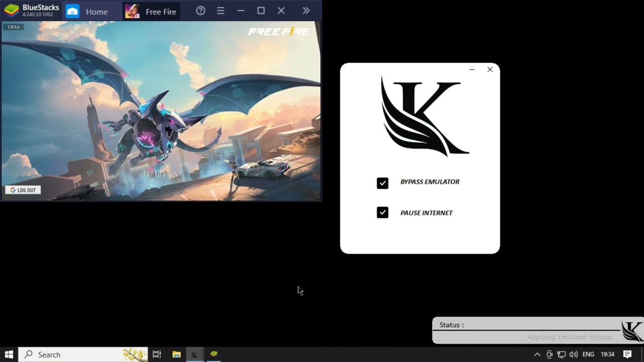Screen dimensions: 644x362
Task: Open the Windows Start menu
Action: (x=9, y=354)
